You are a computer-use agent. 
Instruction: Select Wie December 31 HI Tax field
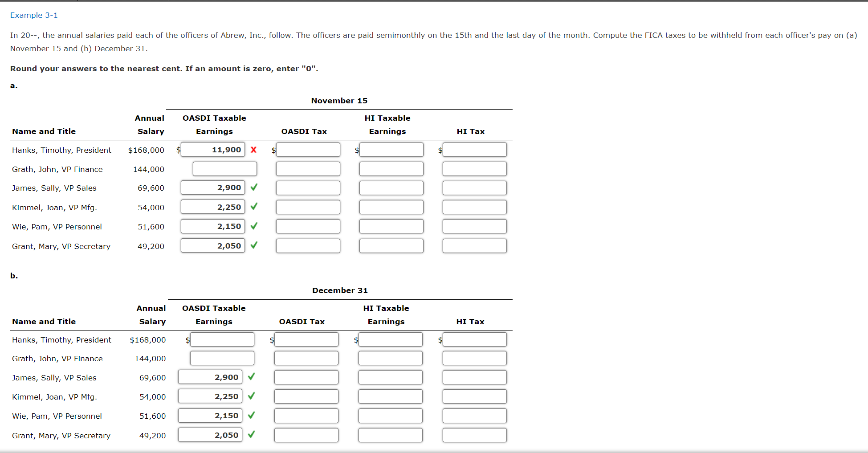pos(475,416)
